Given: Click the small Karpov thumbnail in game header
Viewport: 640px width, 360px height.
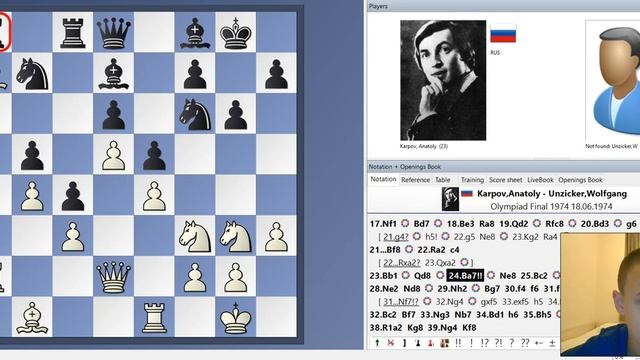Looking at the screenshot, I should coord(450,199).
